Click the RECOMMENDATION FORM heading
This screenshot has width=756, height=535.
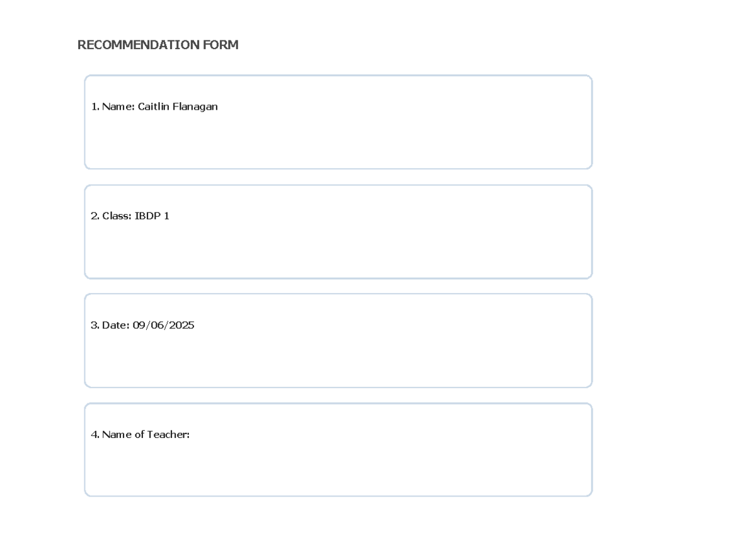coord(157,45)
